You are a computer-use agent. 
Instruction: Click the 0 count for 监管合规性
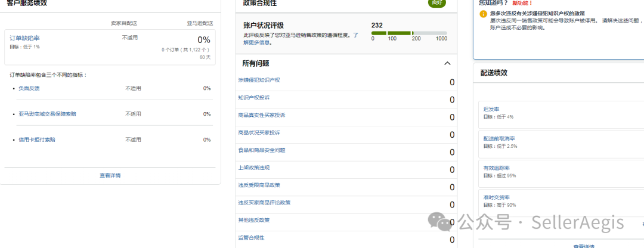tap(452, 240)
